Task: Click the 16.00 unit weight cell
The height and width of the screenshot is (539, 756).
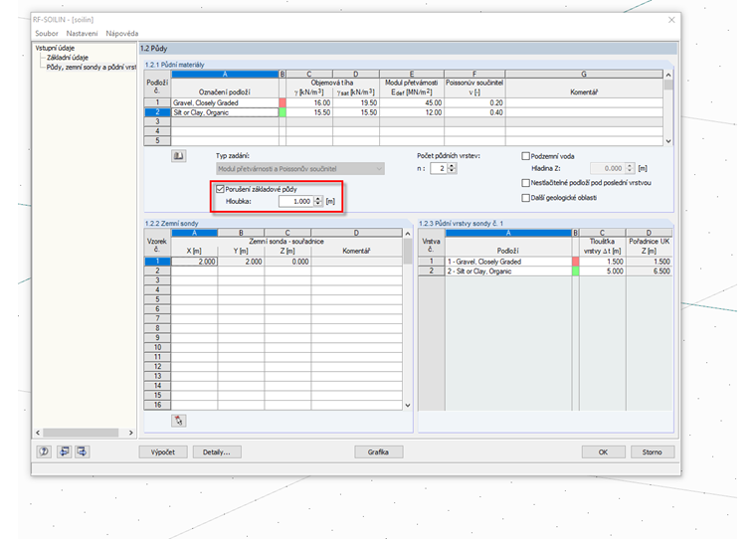Action: pos(309,102)
